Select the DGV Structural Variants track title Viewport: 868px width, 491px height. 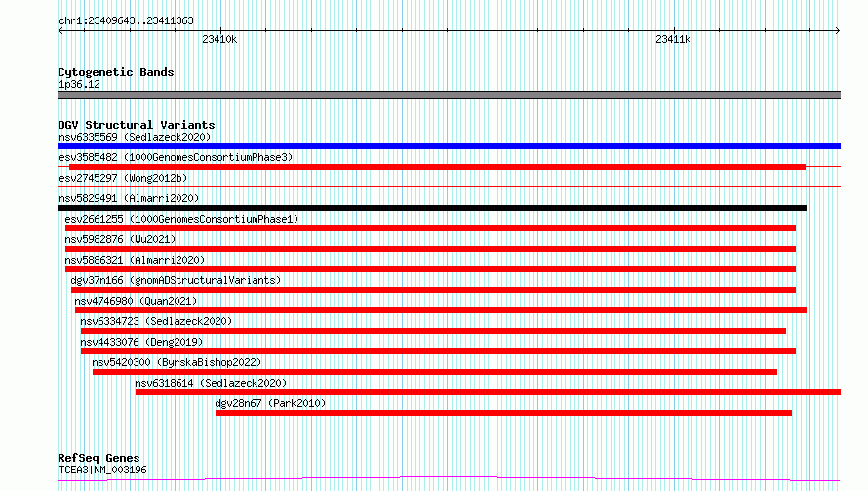pos(137,125)
